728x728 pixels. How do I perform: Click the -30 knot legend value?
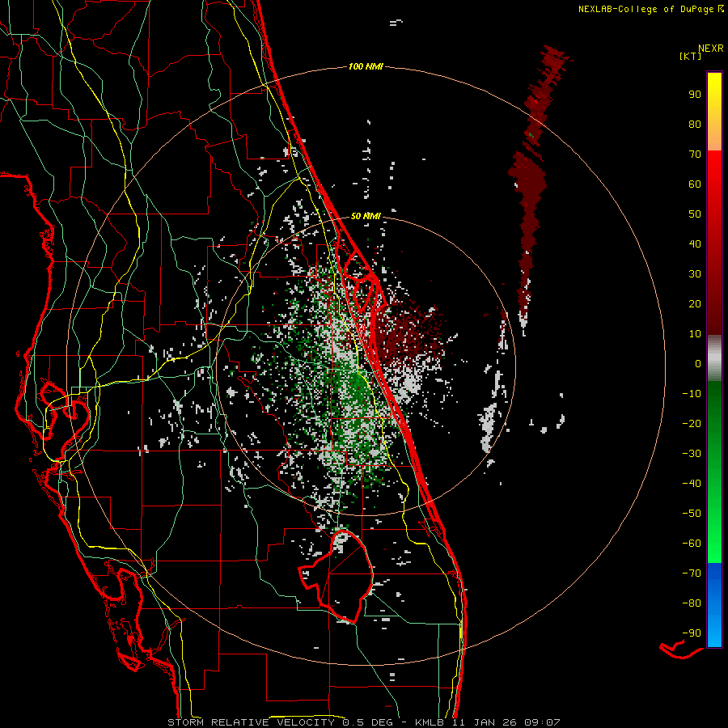click(692, 454)
